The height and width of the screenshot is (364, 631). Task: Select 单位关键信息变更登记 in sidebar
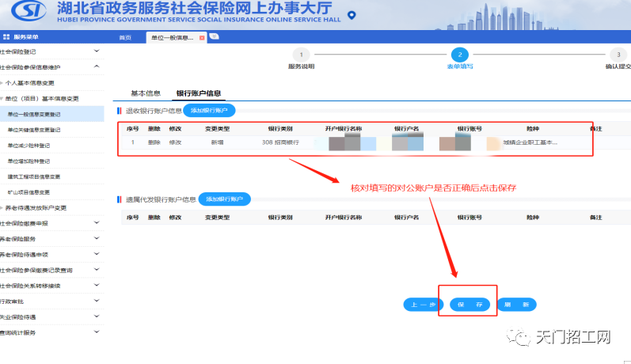(40, 129)
